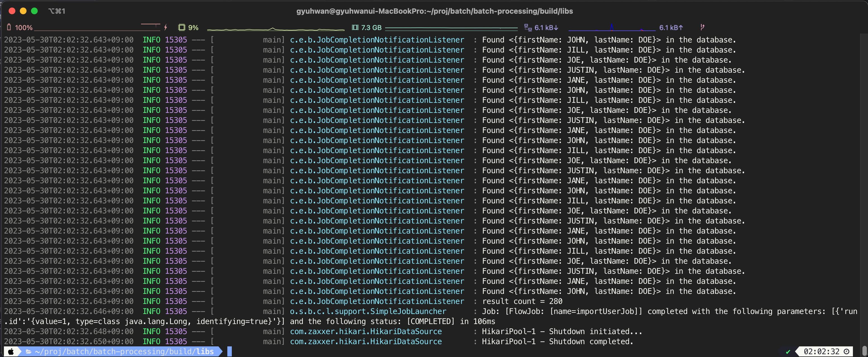Screen dimensions: 868x357
Task: Click the 7.3 GB memory label
Action: (x=371, y=27)
